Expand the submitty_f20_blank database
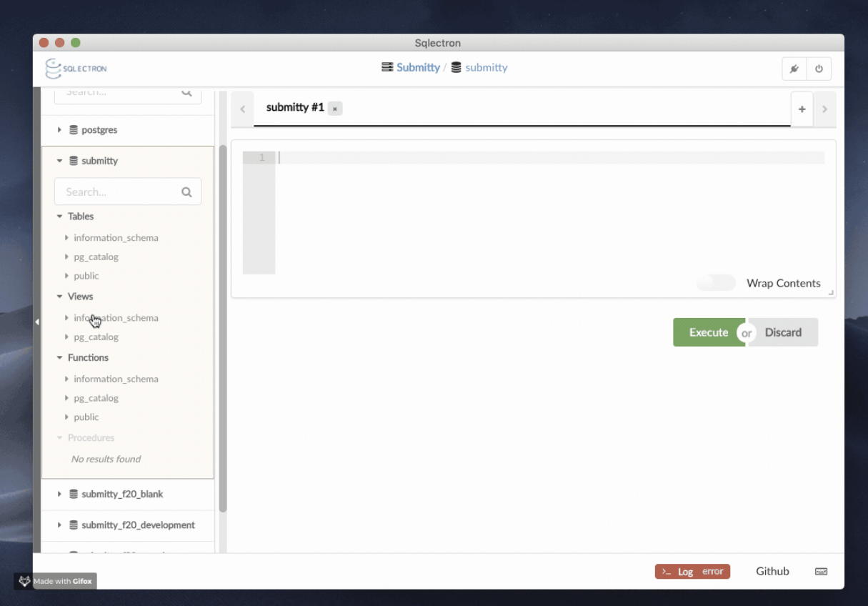 [x=60, y=495]
